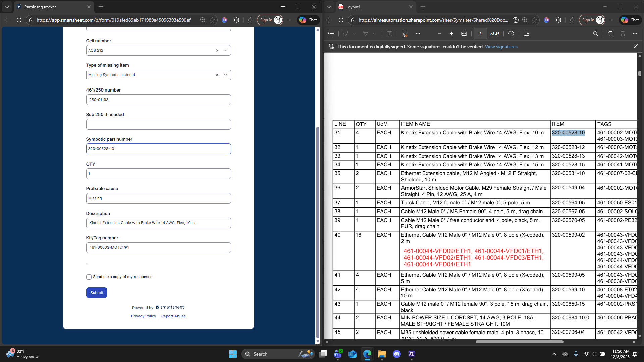The height and width of the screenshot is (362, 644).
Task: Toggle fit to width in PDF toolbar
Action: point(464,34)
